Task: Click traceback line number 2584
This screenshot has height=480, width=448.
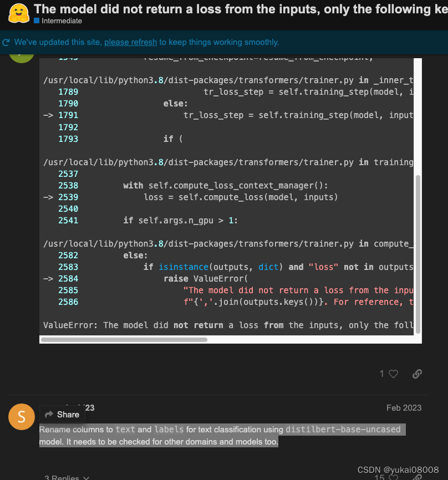Action: coord(68,279)
